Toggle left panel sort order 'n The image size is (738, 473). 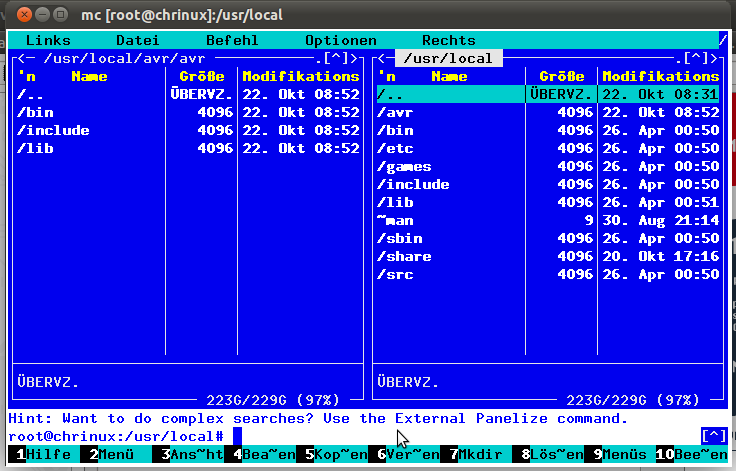click(27, 76)
